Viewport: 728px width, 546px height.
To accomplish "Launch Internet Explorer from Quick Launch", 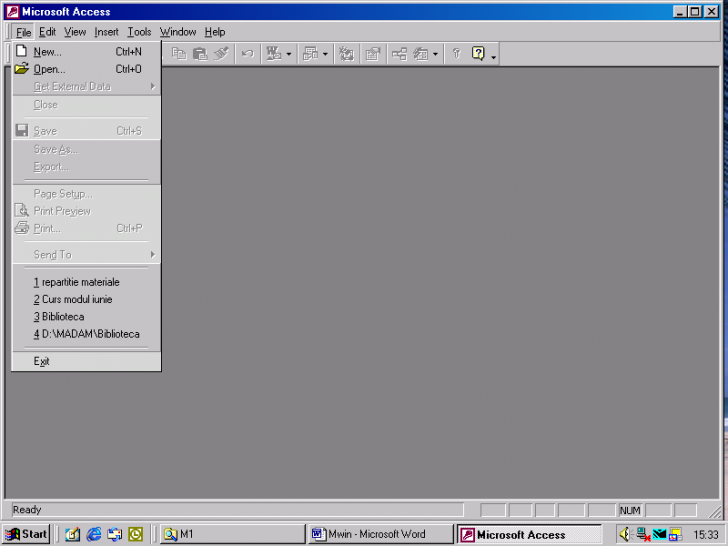I will click(x=93, y=534).
